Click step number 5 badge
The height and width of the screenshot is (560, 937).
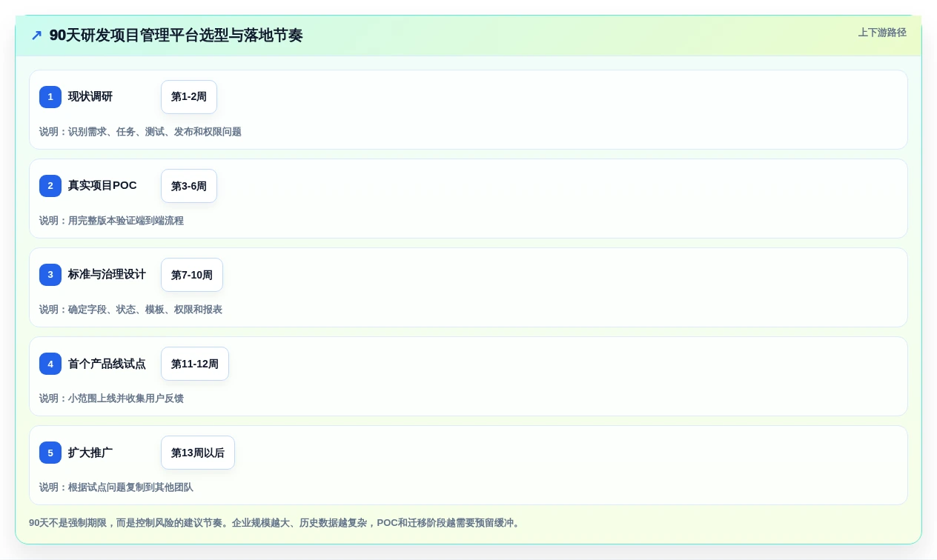pos(50,453)
